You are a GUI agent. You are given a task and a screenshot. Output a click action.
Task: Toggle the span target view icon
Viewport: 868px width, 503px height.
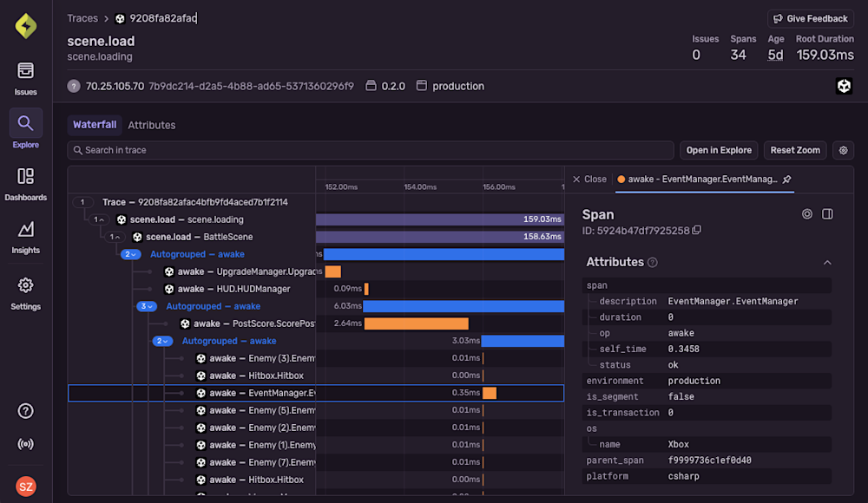[806, 214]
